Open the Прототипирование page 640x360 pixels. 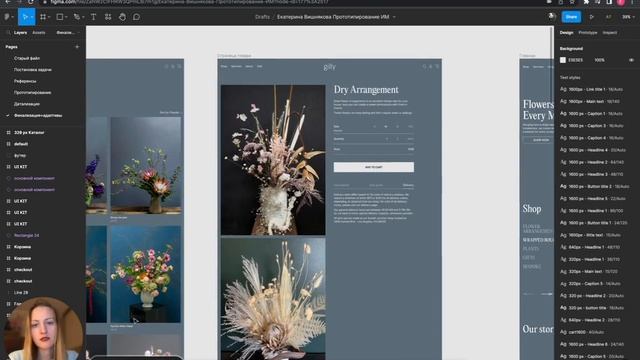point(33,93)
